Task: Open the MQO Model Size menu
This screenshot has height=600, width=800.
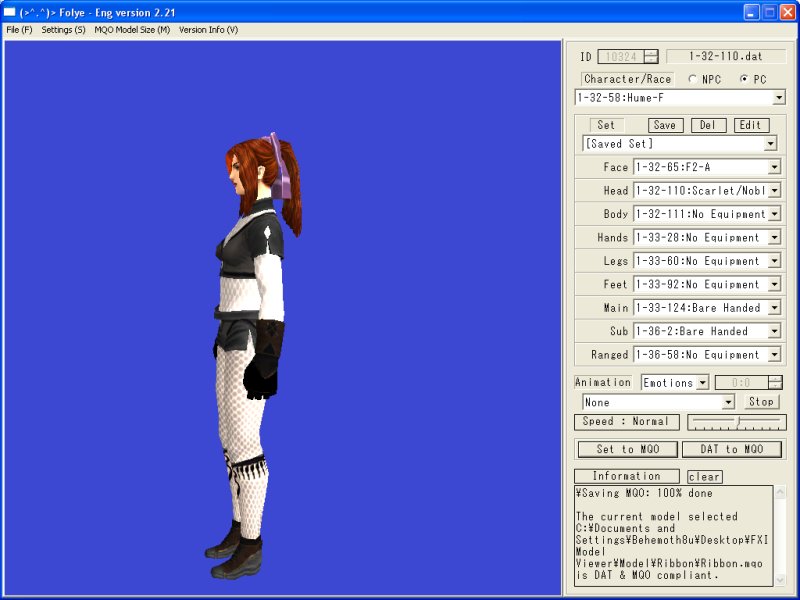Action: point(132,30)
